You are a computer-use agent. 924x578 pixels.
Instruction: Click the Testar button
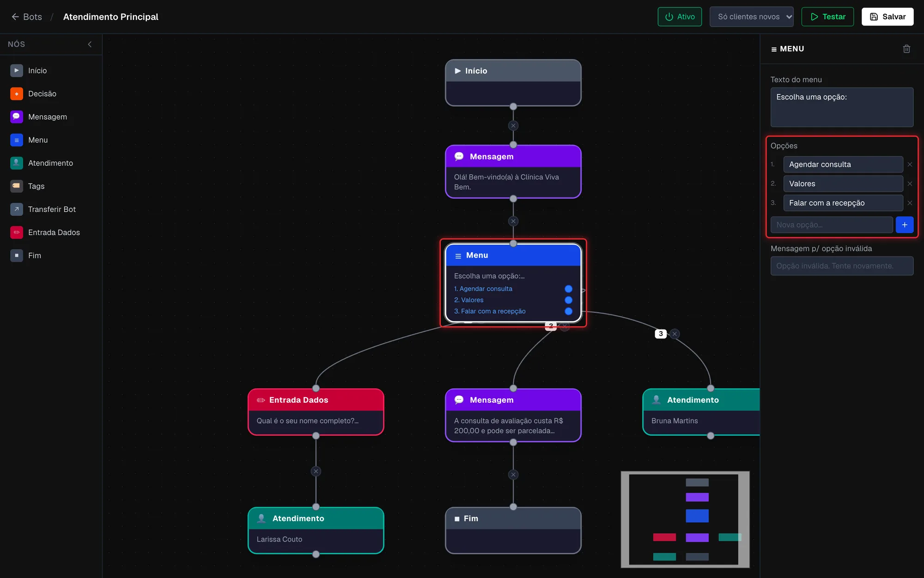pyautogui.click(x=827, y=17)
